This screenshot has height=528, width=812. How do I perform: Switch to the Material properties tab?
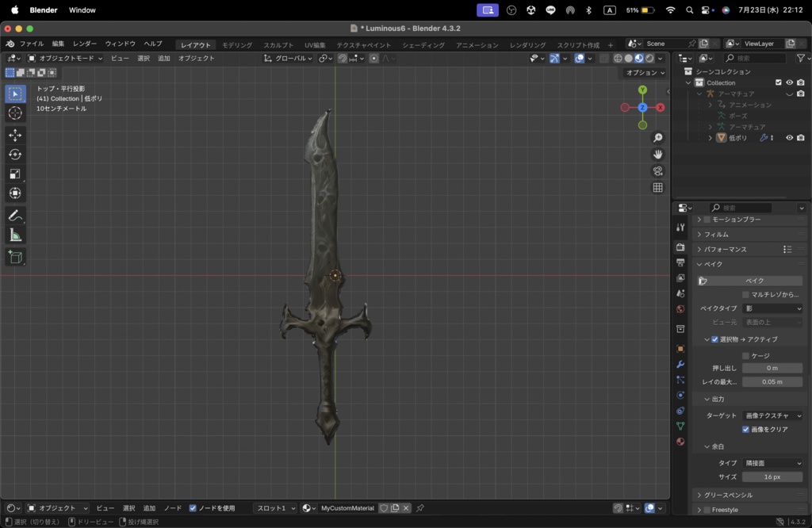pos(680,442)
